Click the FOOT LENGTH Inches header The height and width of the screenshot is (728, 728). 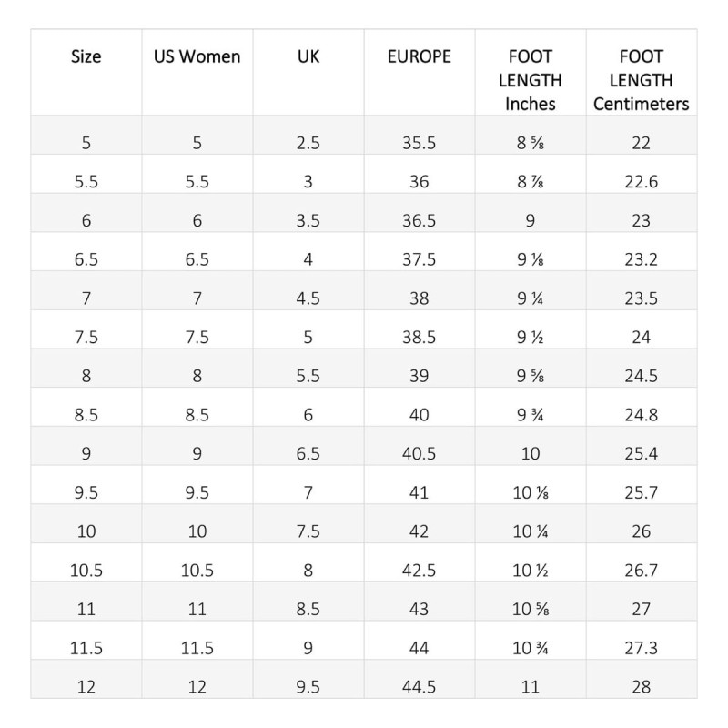pos(531,80)
